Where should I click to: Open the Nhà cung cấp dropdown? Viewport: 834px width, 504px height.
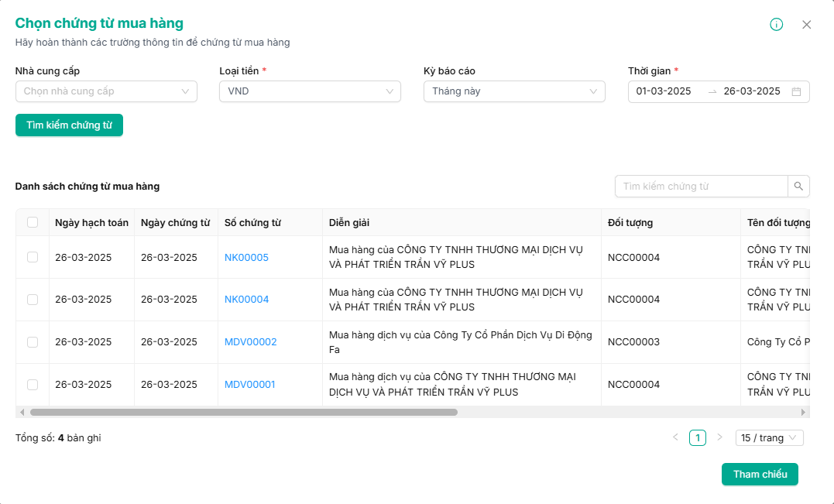[106, 91]
